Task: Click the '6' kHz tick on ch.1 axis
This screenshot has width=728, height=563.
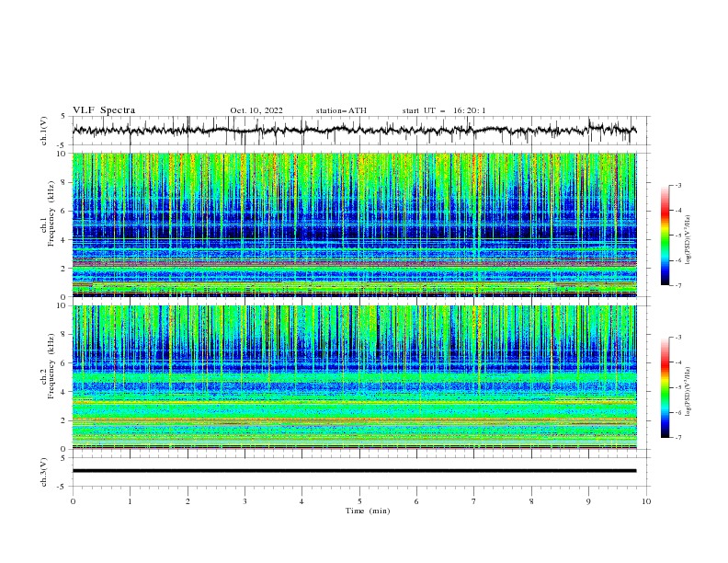Action: (64, 211)
